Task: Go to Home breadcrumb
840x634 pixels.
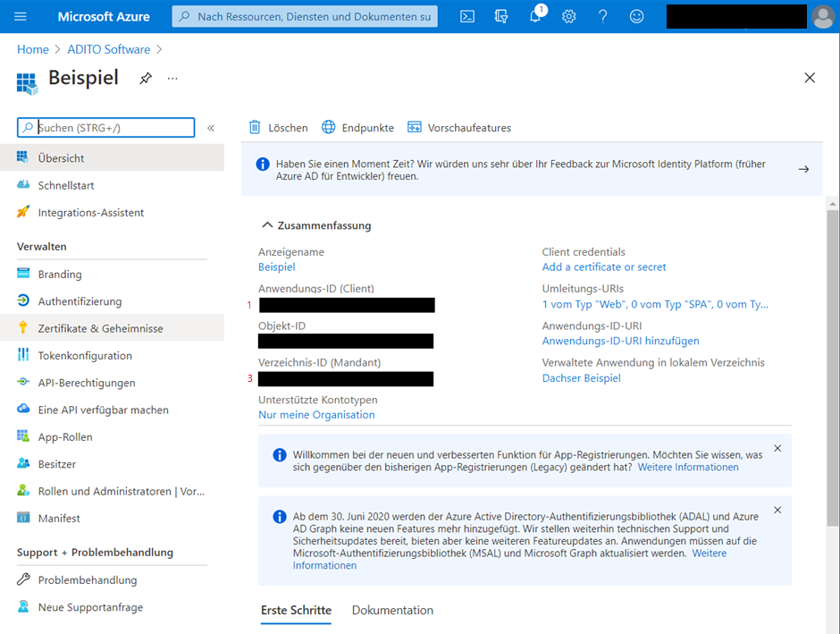Action: click(x=33, y=49)
